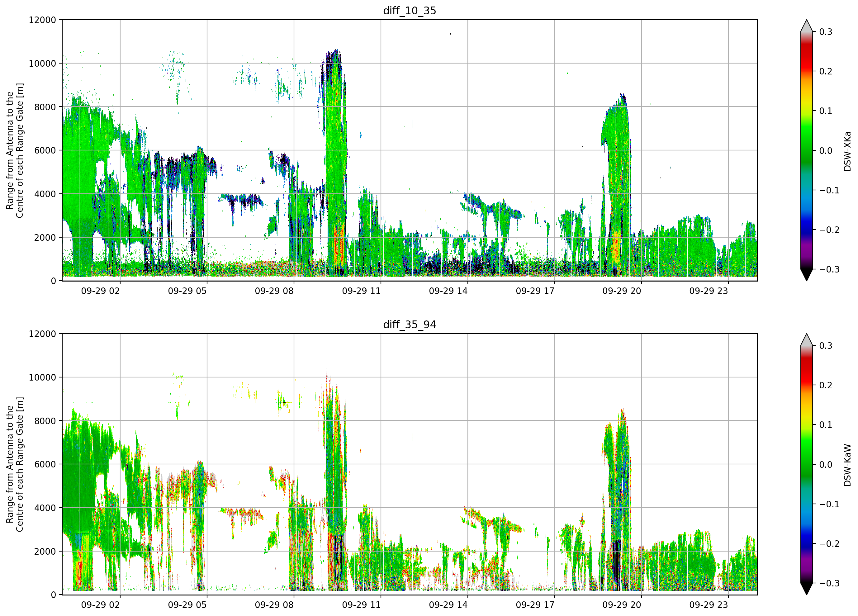Click the 6000 tick in diff_10_35 plot
Screen dimensions: 858x616
(45, 151)
